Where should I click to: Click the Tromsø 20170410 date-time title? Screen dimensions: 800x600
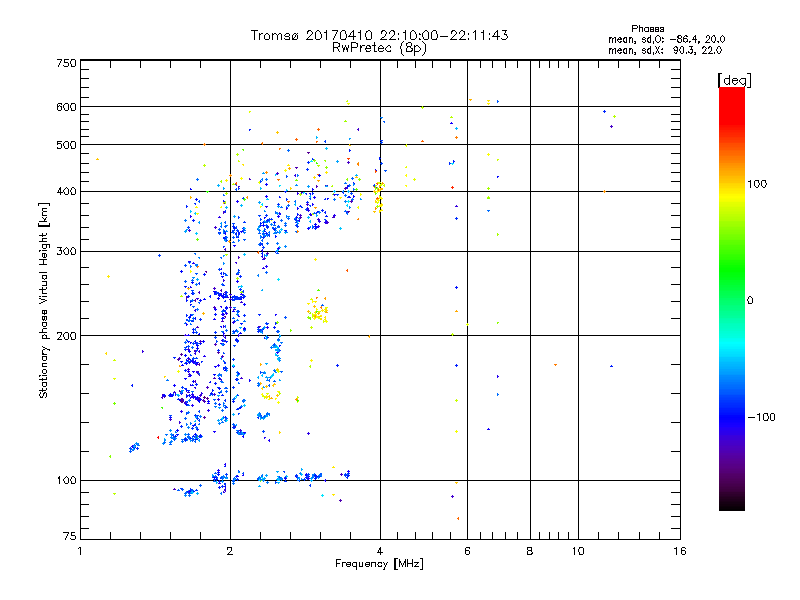[x=379, y=35]
